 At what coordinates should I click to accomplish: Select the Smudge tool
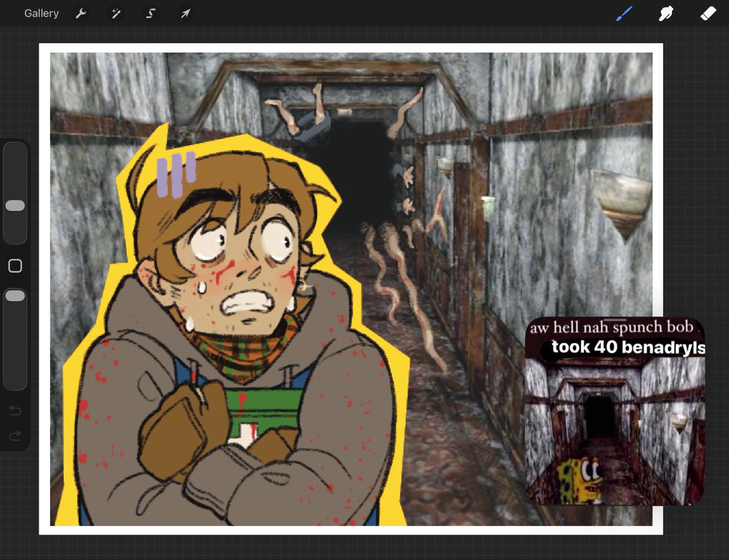666,13
